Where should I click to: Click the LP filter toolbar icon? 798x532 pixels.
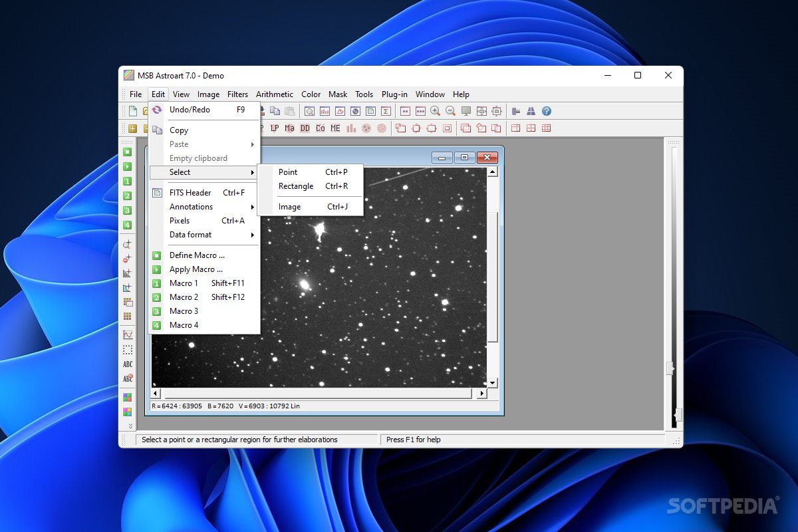click(x=275, y=128)
